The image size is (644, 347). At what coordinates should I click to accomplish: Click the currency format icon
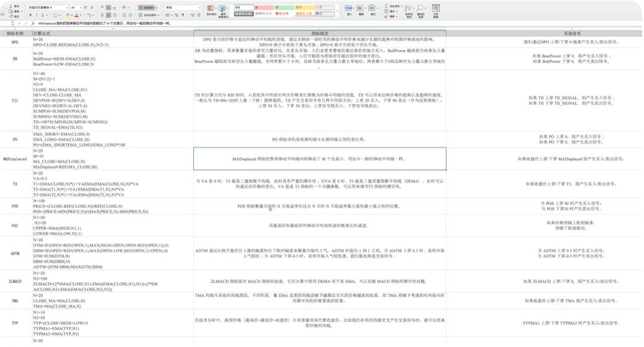click(168, 15)
